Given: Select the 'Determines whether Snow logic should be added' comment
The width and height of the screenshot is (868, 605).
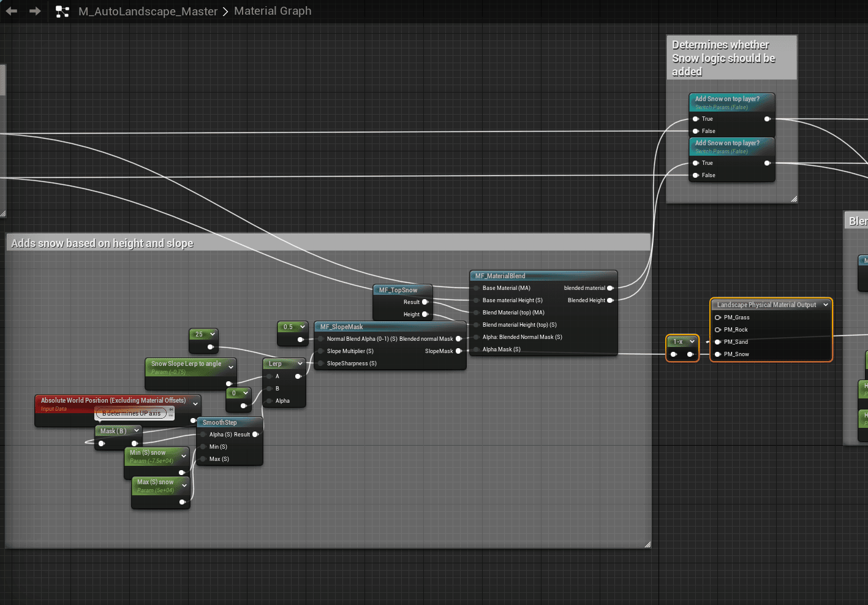Looking at the screenshot, I should click(x=723, y=58).
